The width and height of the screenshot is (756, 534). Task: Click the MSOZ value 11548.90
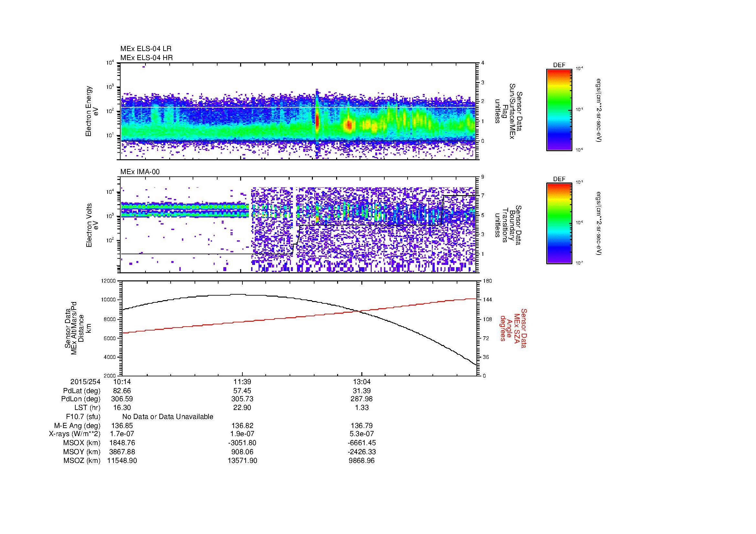[x=122, y=461]
